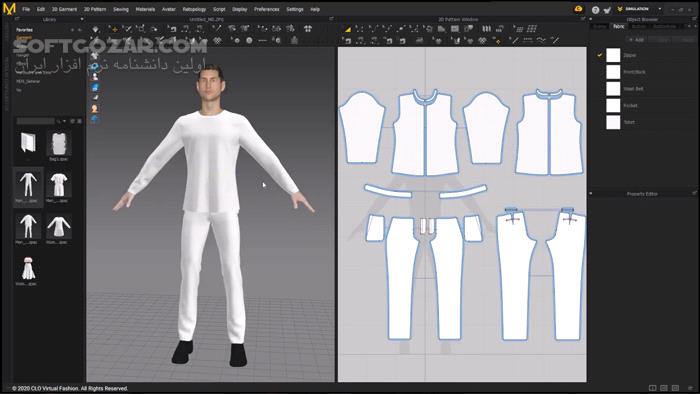Open the folder thumbnail in Library
Viewport: 700px width, 394px height.
(x=28, y=143)
